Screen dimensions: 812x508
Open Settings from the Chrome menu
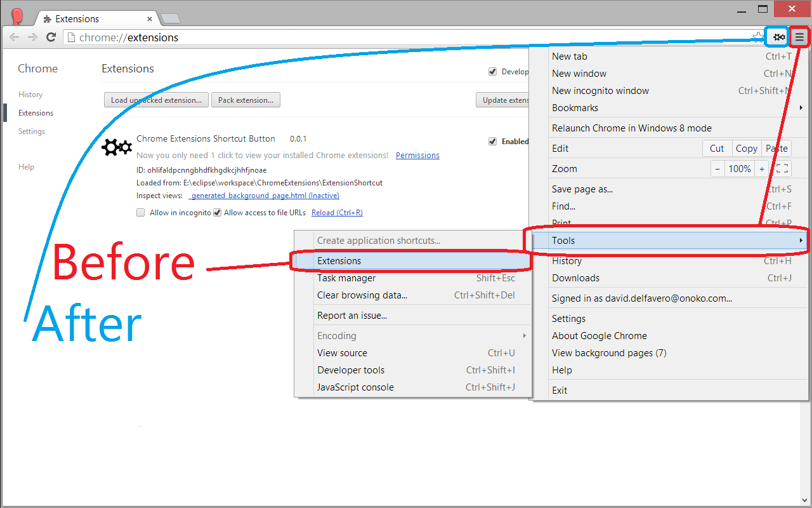pos(669,319)
